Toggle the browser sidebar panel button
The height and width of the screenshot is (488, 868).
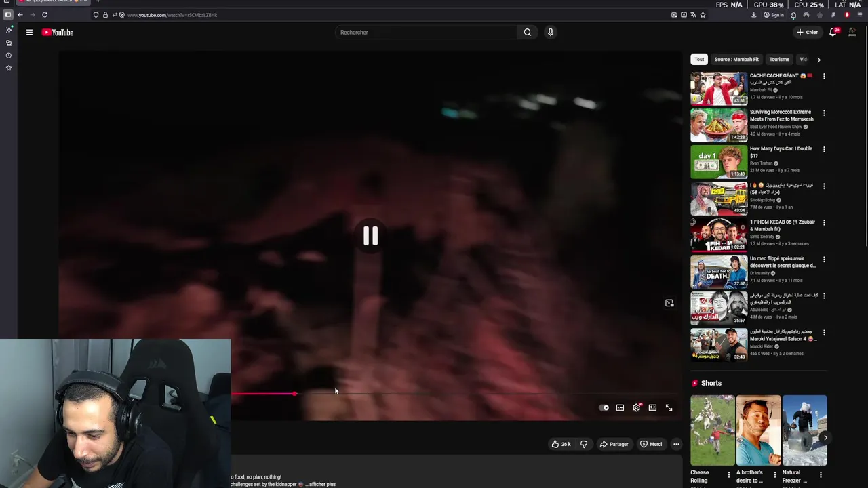point(8,14)
